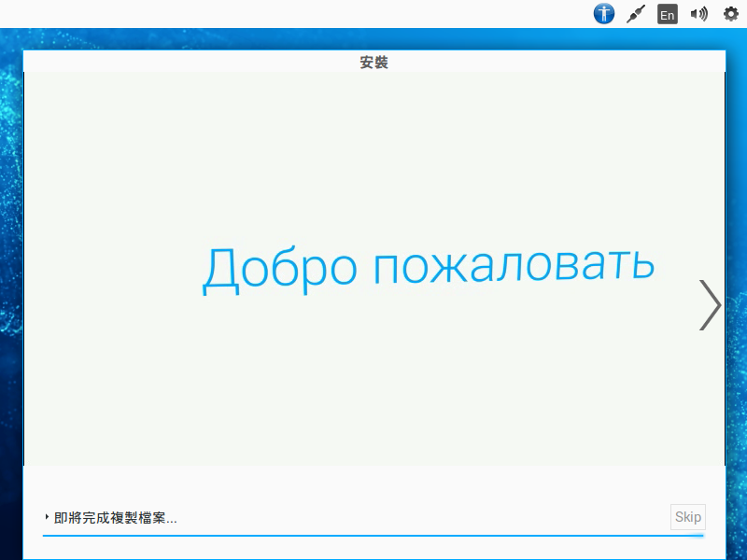747x560 pixels.
Task: Open the system gear menu
Action: click(x=731, y=14)
